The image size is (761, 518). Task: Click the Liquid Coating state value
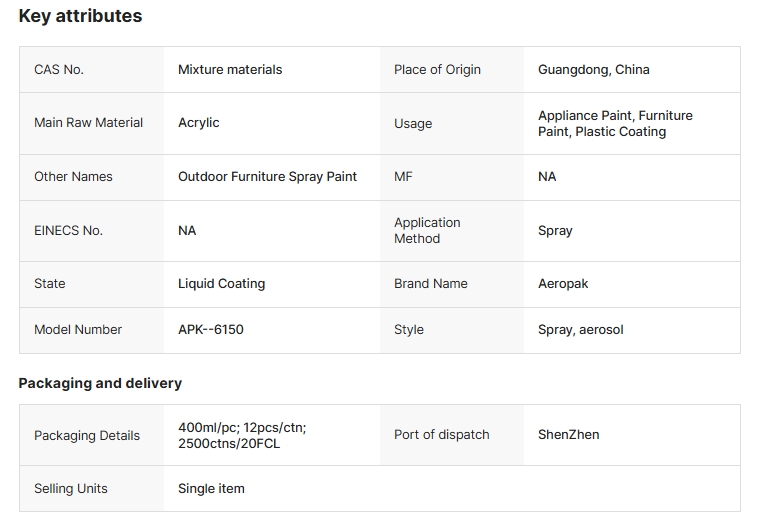221,284
